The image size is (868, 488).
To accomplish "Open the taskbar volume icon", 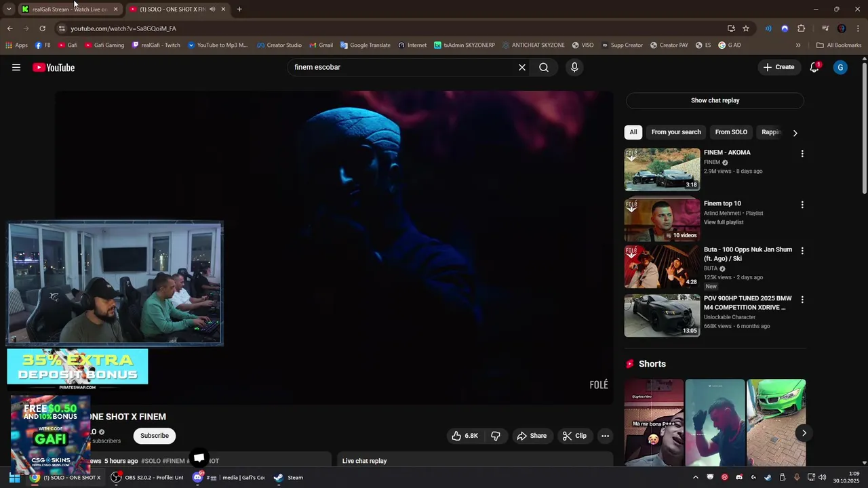I will [x=822, y=477].
